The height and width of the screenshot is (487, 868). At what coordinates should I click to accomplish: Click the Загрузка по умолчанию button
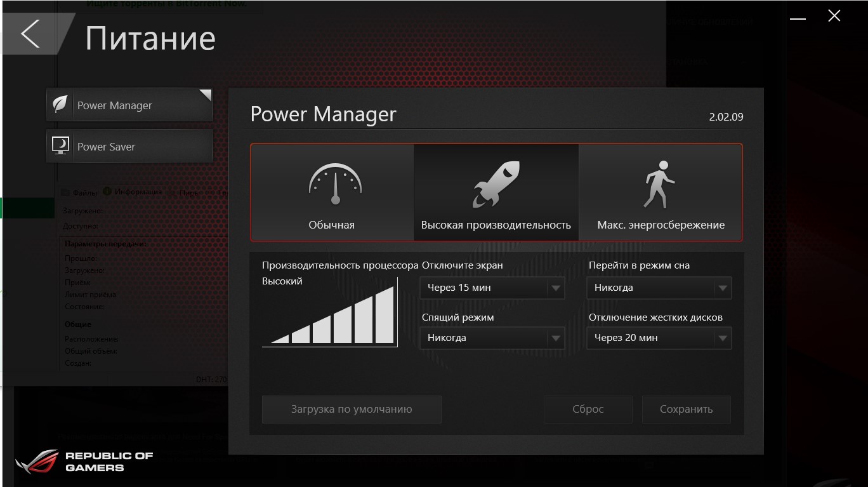coord(352,410)
